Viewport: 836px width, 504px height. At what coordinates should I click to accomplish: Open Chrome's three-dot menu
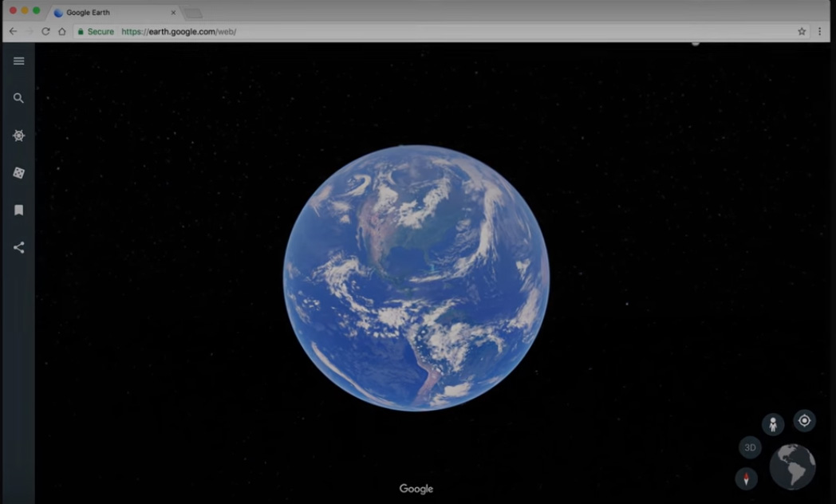[x=820, y=32]
